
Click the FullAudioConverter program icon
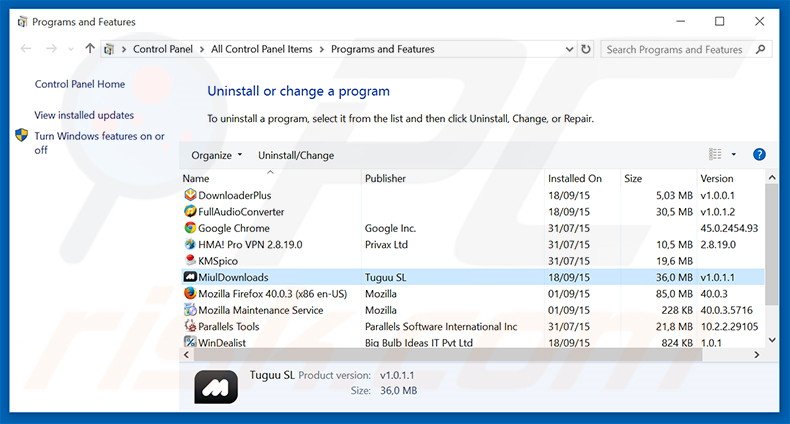tap(190, 211)
